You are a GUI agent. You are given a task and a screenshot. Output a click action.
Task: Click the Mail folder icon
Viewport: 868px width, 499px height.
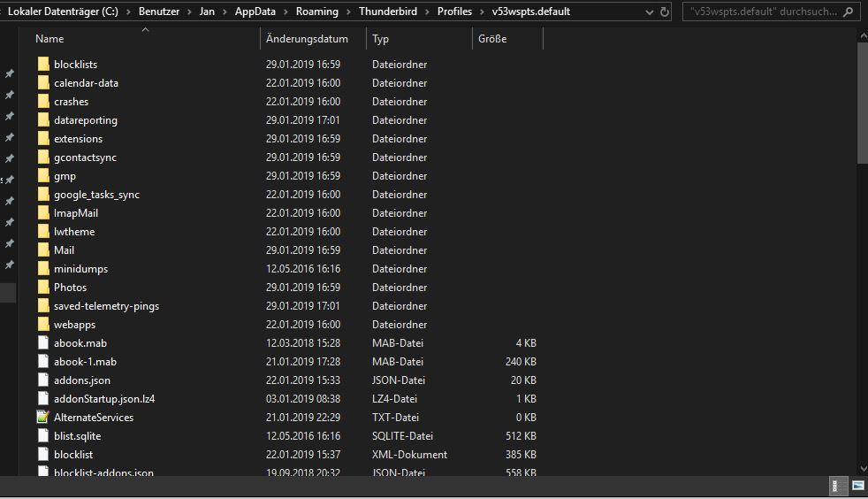click(43, 250)
